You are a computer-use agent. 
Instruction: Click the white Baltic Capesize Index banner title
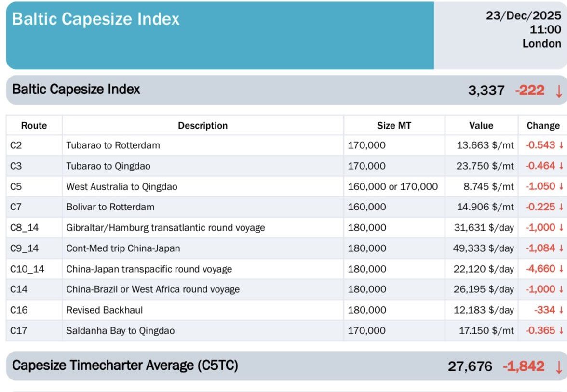point(96,19)
